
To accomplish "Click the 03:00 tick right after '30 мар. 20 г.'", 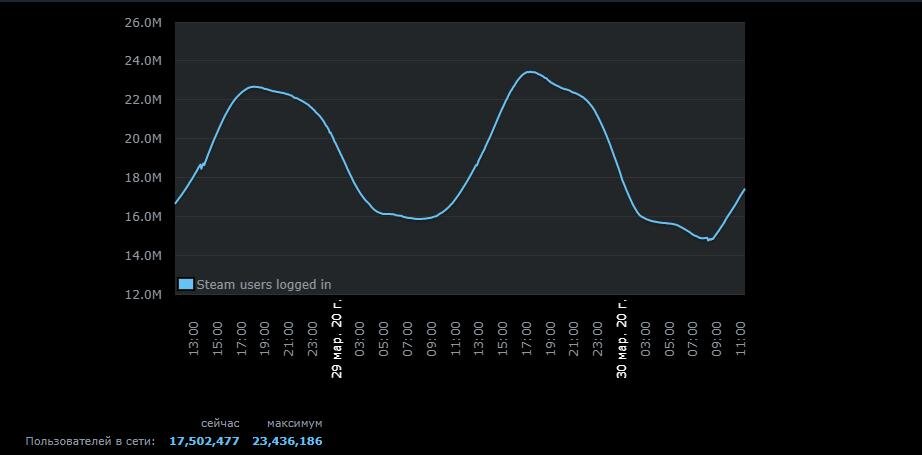I will point(646,338).
